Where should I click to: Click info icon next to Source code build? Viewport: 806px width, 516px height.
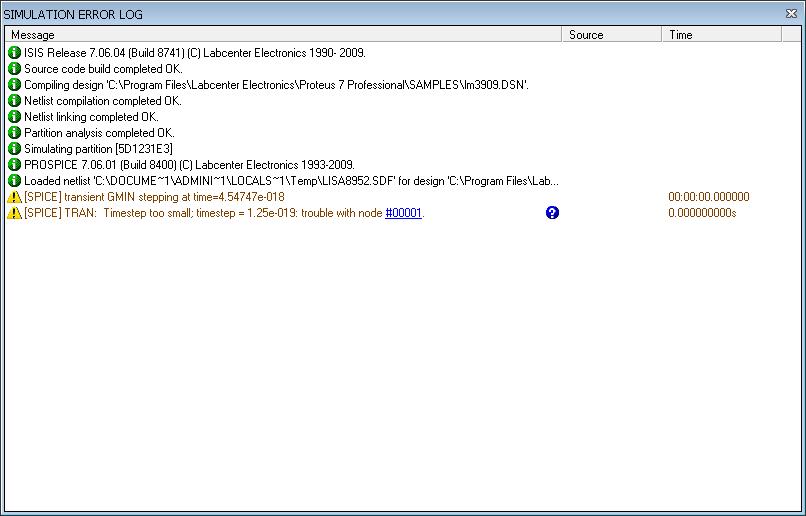click(14, 69)
